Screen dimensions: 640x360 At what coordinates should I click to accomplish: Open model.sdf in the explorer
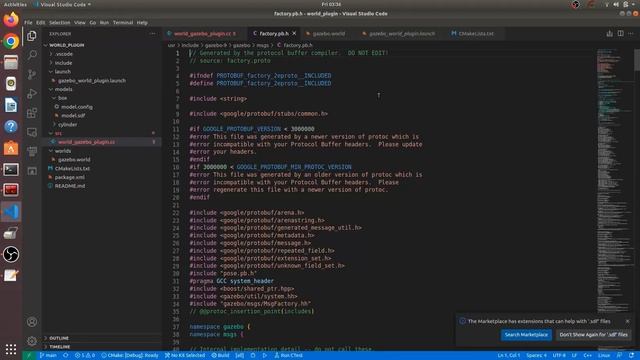tap(73, 116)
